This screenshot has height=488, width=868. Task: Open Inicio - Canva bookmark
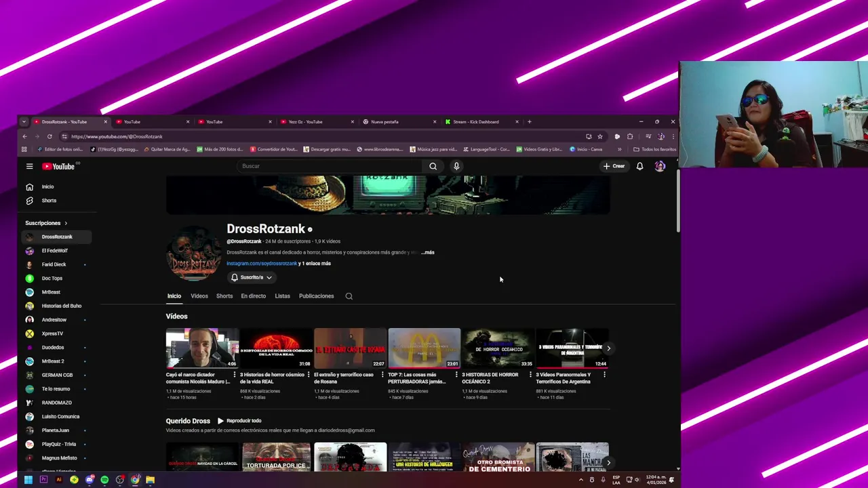pyautogui.click(x=586, y=149)
